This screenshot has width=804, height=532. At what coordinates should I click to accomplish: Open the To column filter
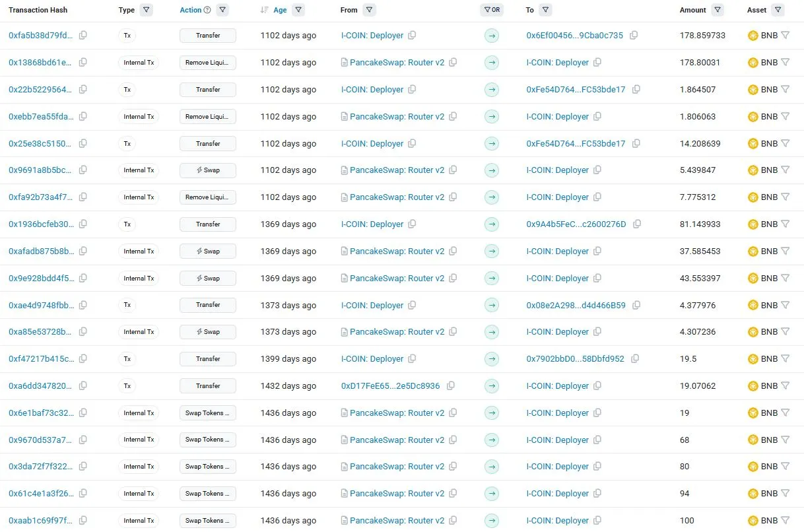click(545, 11)
